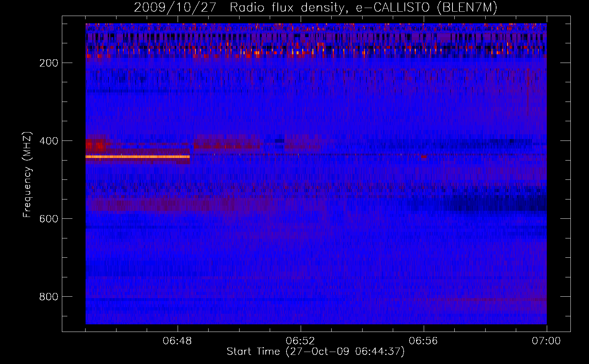The height and width of the screenshot is (364, 589).
Task: Click the 'Frequency (MHZ)' axis label
Action: [27, 175]
